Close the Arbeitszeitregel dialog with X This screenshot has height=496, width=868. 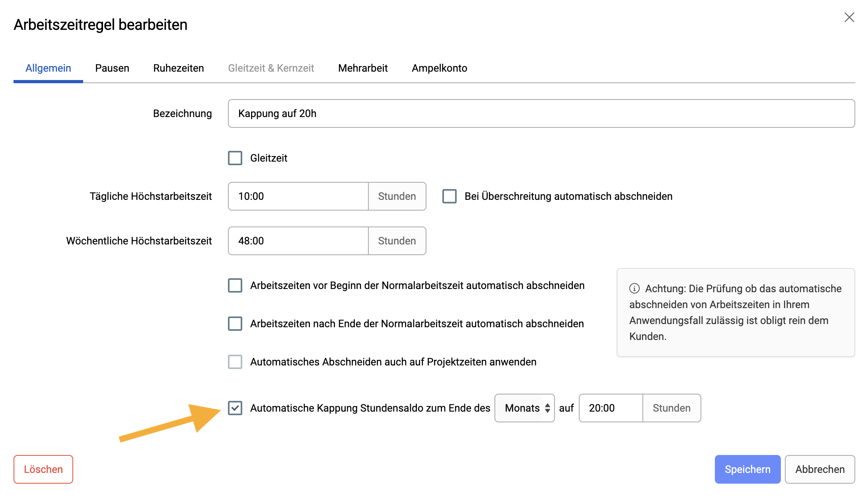tap(849, 18)
